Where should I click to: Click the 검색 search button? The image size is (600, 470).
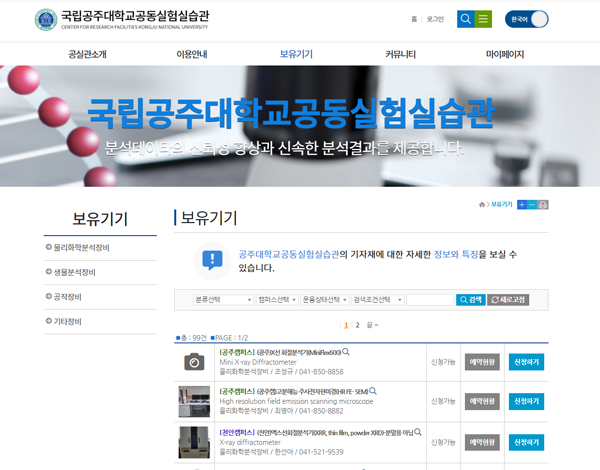coord(471,300)
